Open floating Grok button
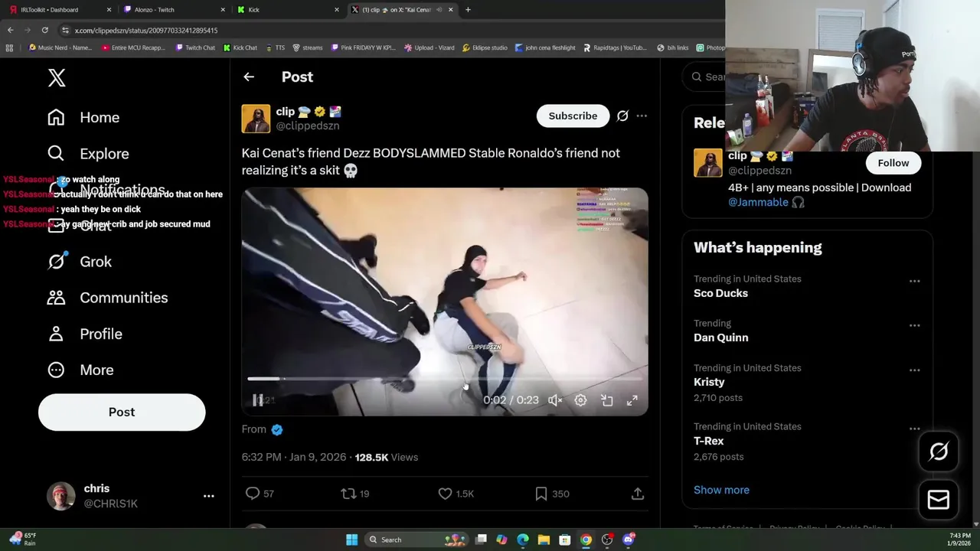Image resolution: width=980 pixels, height=551 pixels. (x=939, y=452)
